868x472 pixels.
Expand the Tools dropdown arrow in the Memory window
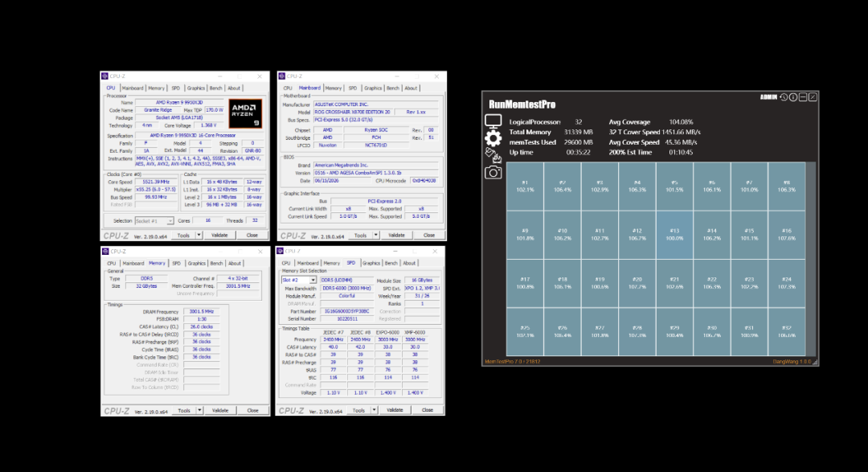tap(199, 411)
